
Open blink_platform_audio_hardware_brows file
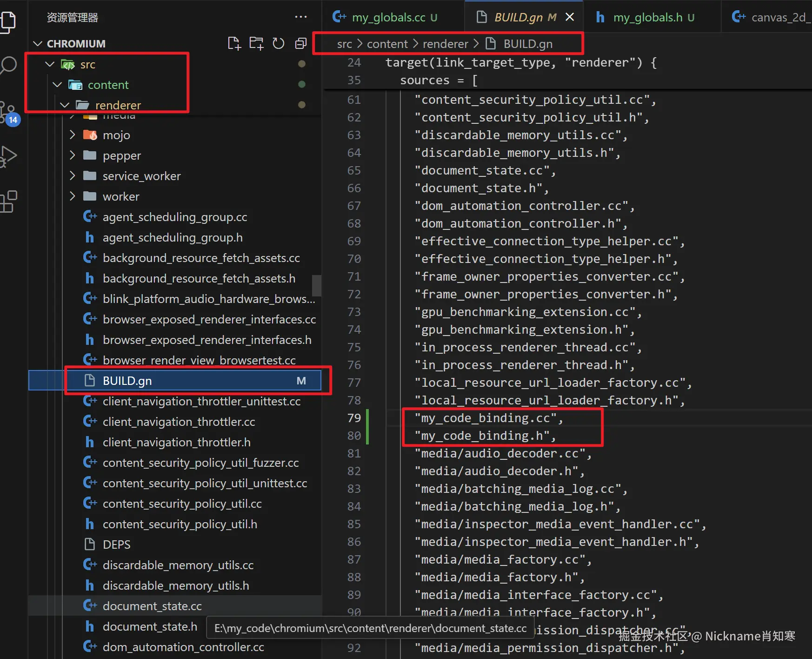click(x=175, y=299)
